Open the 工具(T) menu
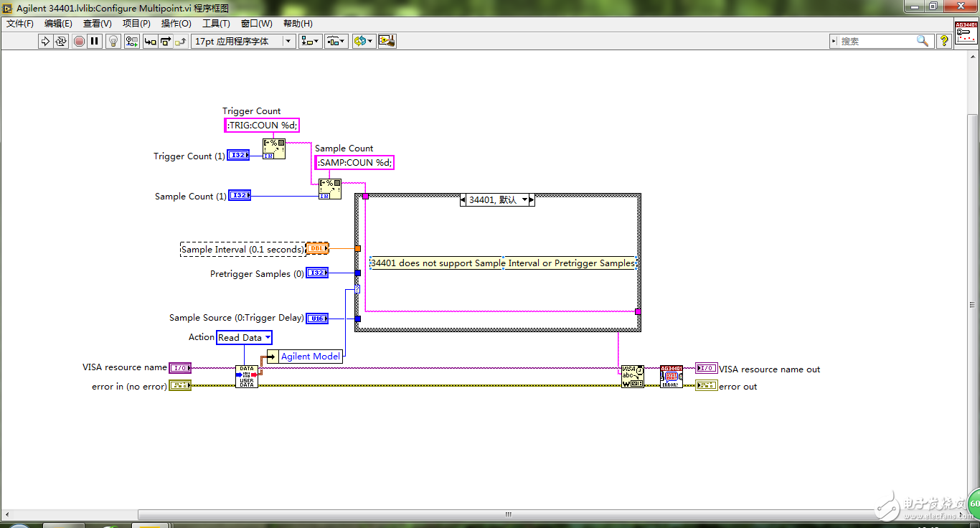 point(216,24)
